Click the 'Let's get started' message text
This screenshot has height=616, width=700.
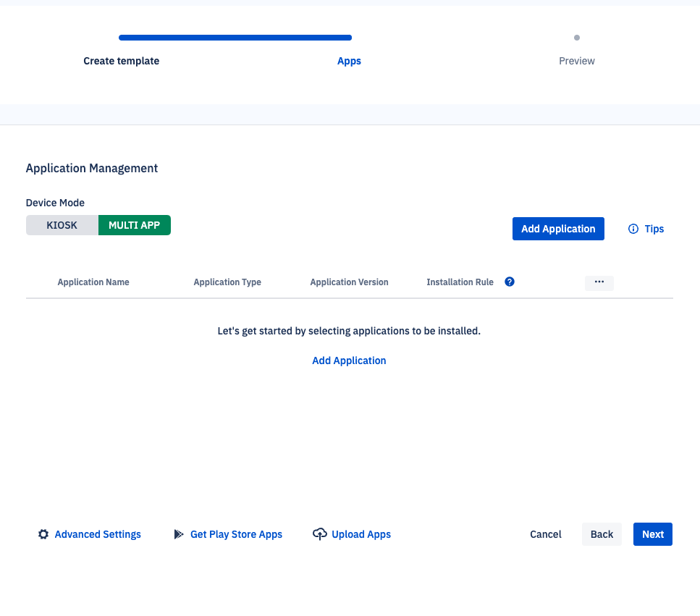click(x=349, y=331)
